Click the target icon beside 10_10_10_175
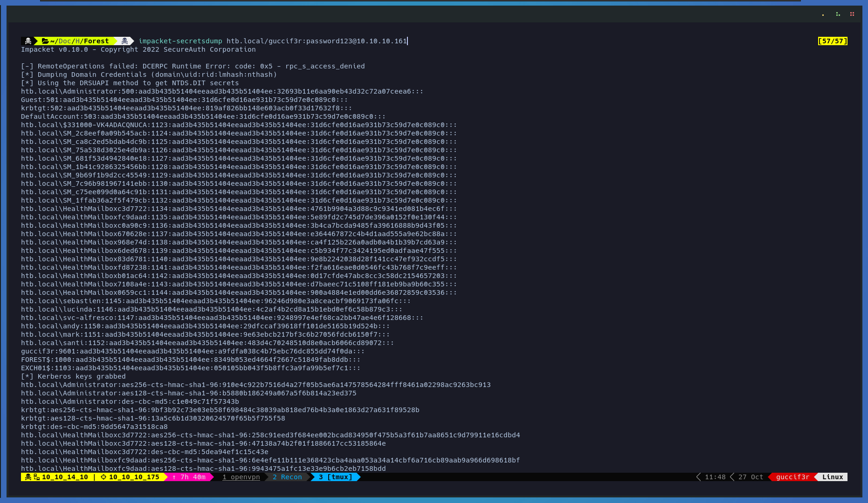Image resolution: width=868 pixels, height=503 pixels. 103,477
